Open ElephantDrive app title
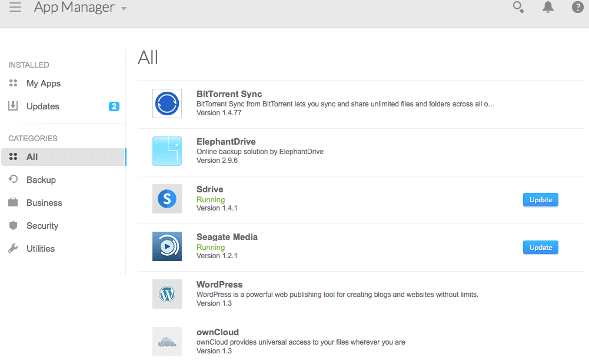Viewport: 589px width, 364px height. click(x=226, y=142)
